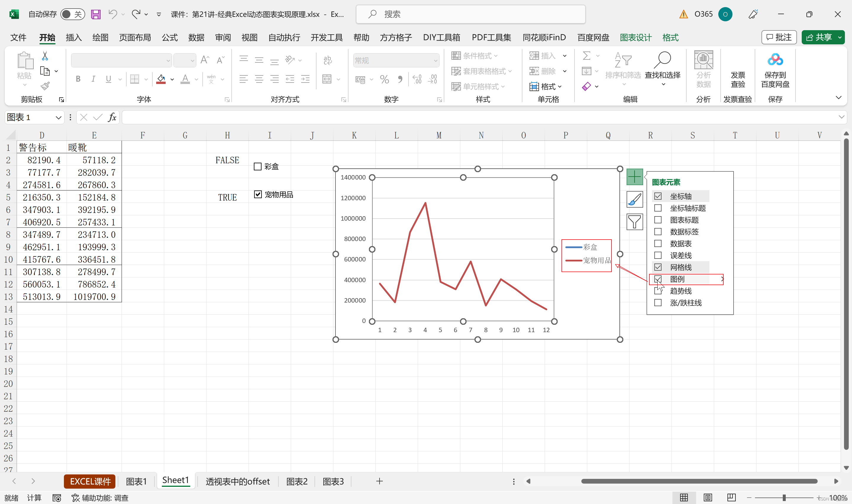This screenshot has width=852, height=504.
Task: Click the Decrease decimal icon
Action: coord(433,80)
